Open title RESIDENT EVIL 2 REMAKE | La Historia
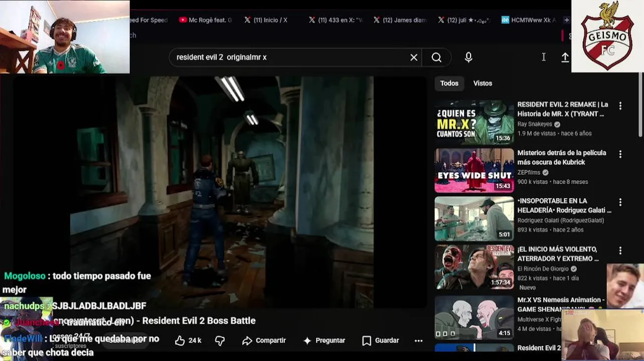This screenshot has height=361, width=644. click(x=563, y=109)
